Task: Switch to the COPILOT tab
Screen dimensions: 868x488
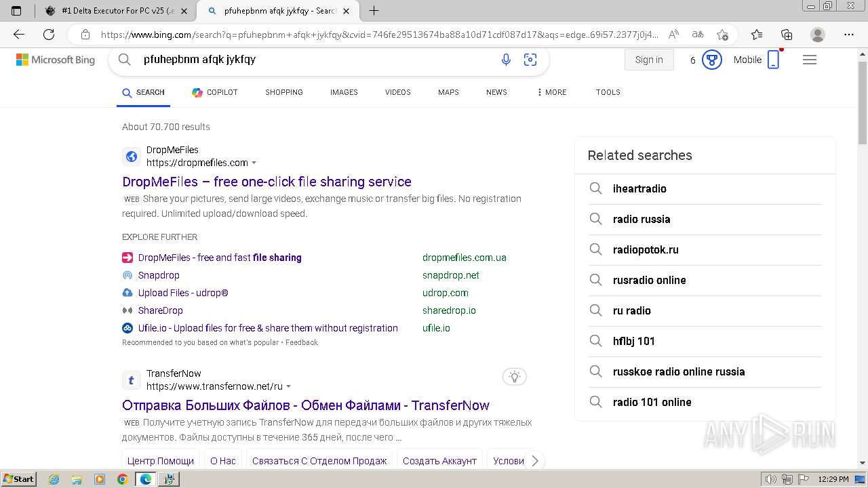Action: [214, 92]
